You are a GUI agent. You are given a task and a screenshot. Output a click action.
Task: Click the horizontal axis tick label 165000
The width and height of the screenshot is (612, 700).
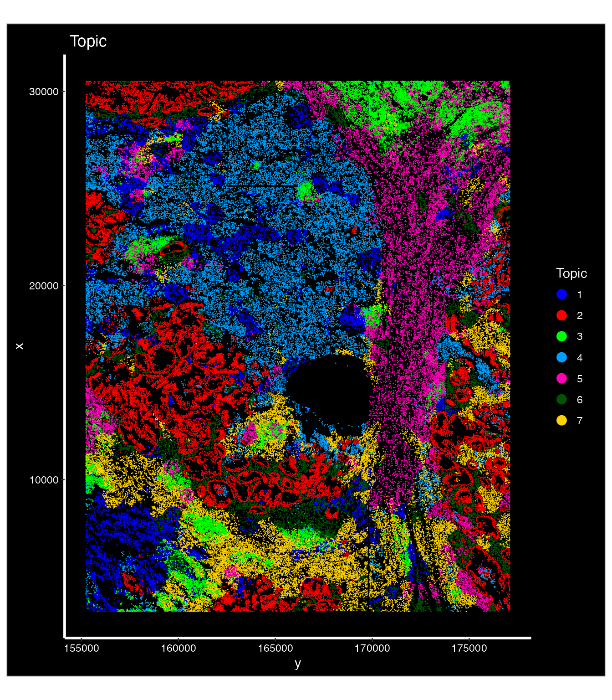tap(275, 649)
